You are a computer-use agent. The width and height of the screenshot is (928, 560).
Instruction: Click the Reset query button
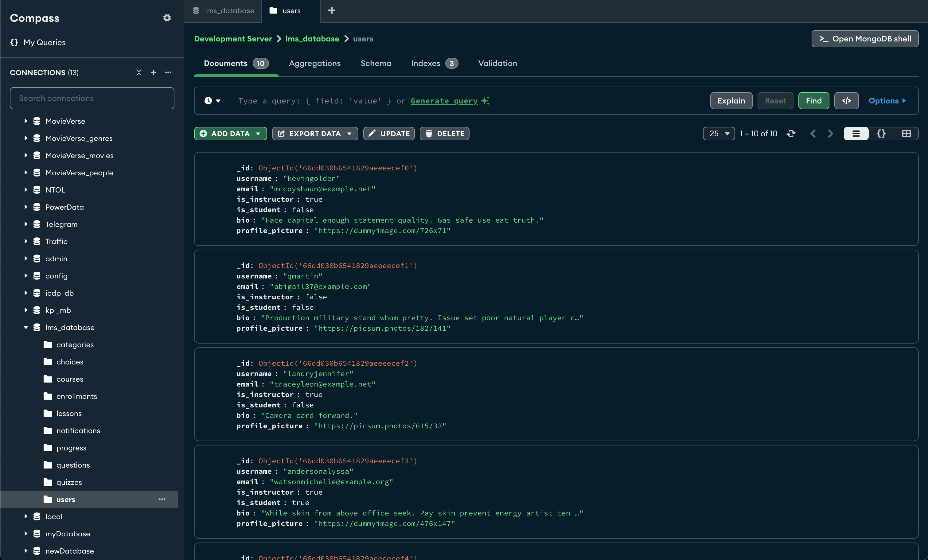pyautogui.click(x=775, y=101)
